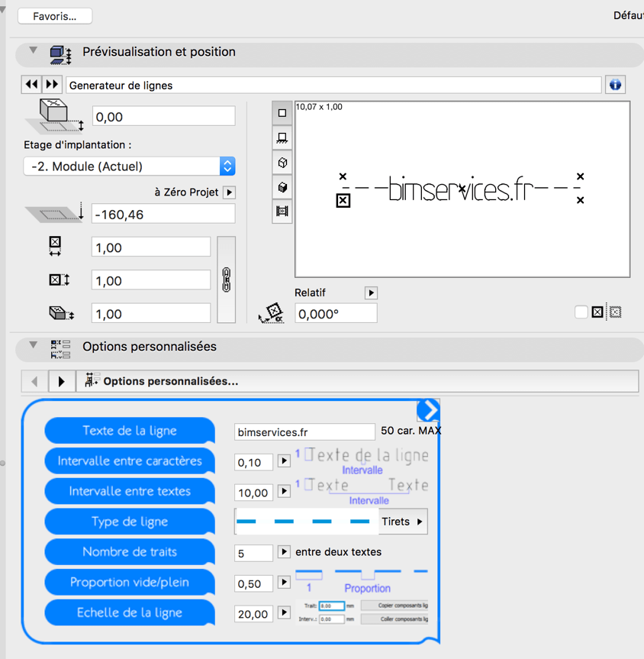Click the elevation-to-story 3D box icon
The height and width of the screenshot is (659, 644).
tap(55, 115)
